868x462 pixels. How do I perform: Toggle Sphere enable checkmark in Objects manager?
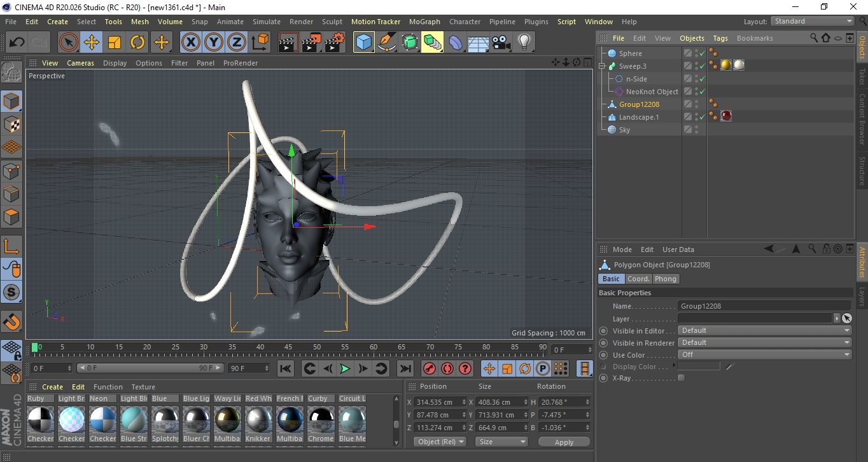tap(702, 53)
